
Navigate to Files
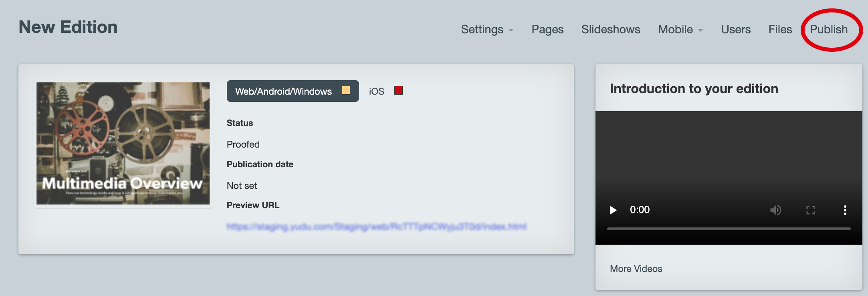click(x=780, y=30)
